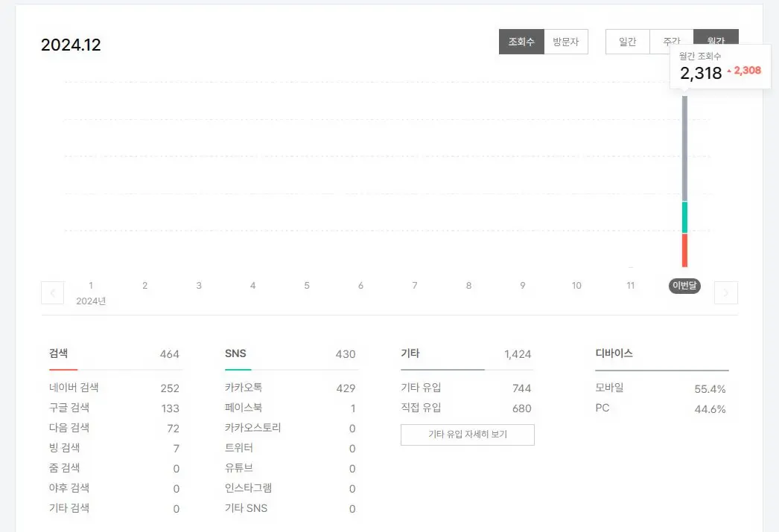
Task: Click the 이번달 chart label
Action: pyautogui.click(x=684, y=286)
